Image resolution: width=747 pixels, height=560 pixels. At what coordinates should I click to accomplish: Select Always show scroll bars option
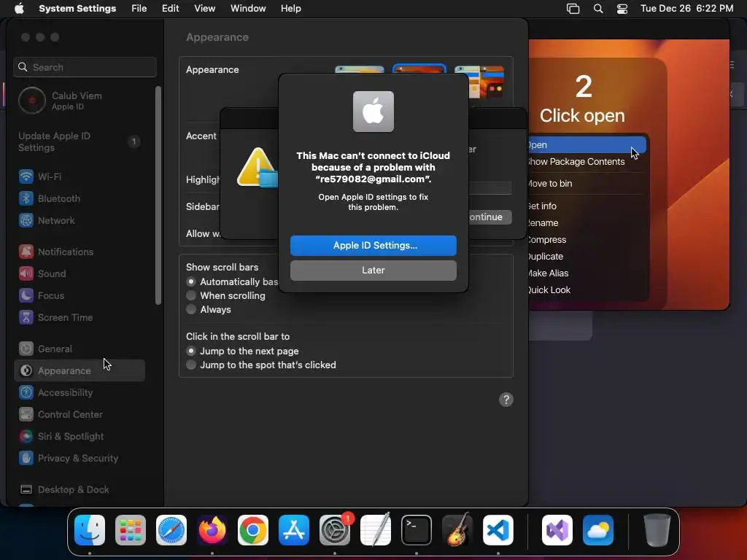(x=191, y=309)
